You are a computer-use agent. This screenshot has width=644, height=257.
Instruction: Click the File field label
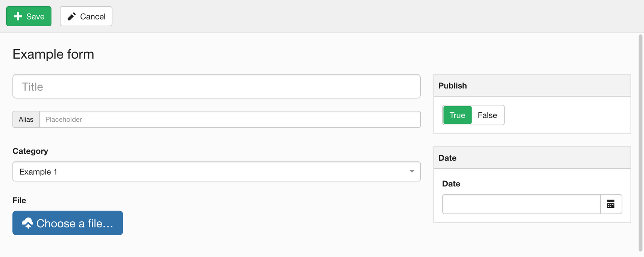coord(19,200)
